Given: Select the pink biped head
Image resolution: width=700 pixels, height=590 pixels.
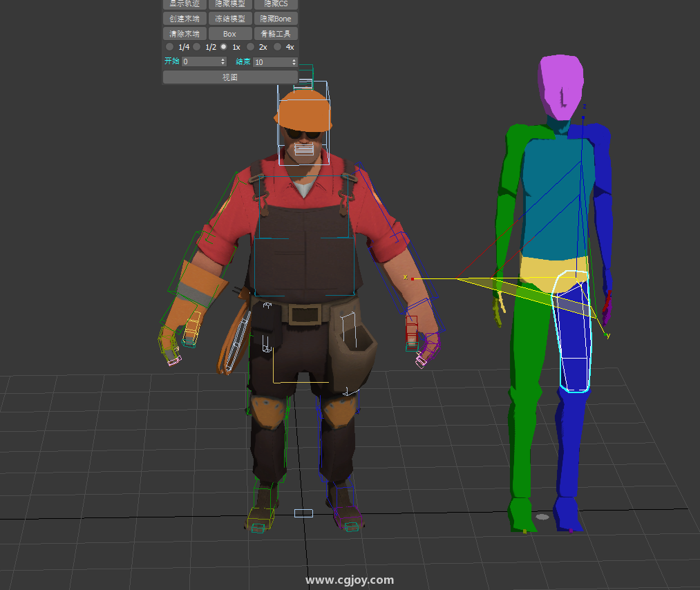Looking at the screenshot, I should [561, 87].
